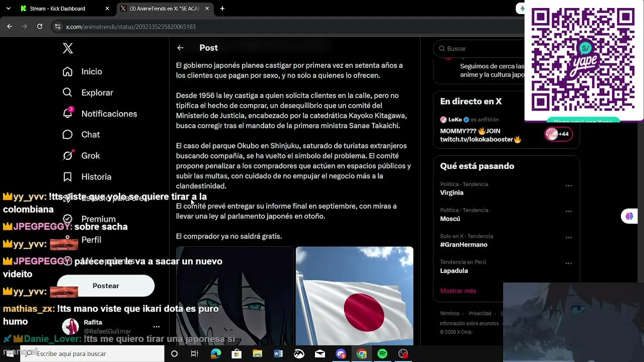Select the AnimeTrends en X tab
This screenshot has width=644, height=362.
[165, 9]
